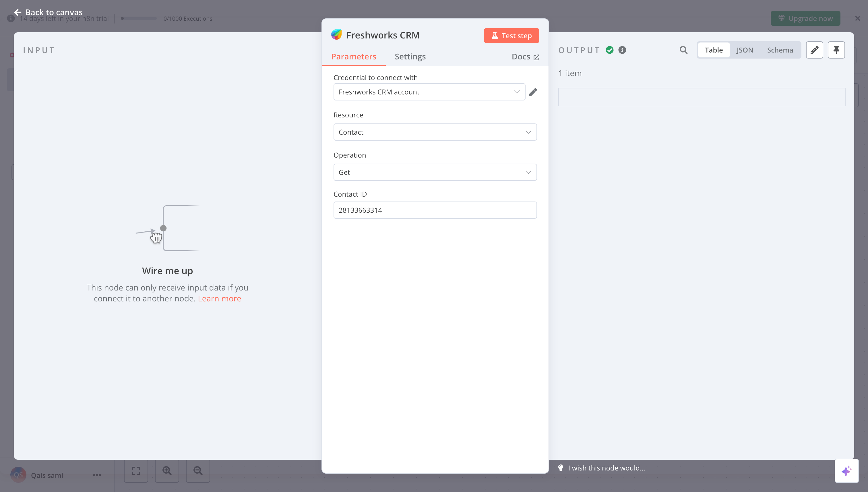The height and width of the screenshot is (492, 868).
Task: Switch output view to Schema
Action: (x=780, y=50)
